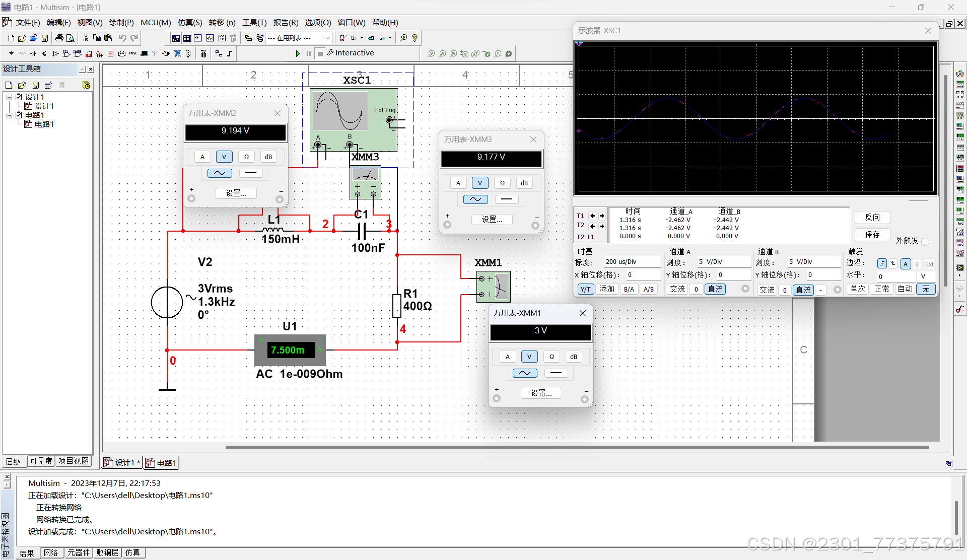Click 设置... button on XMM3 multimeter
Image resolution: width=967 pixels, height=560 pixels.
(x=492, y=219)
